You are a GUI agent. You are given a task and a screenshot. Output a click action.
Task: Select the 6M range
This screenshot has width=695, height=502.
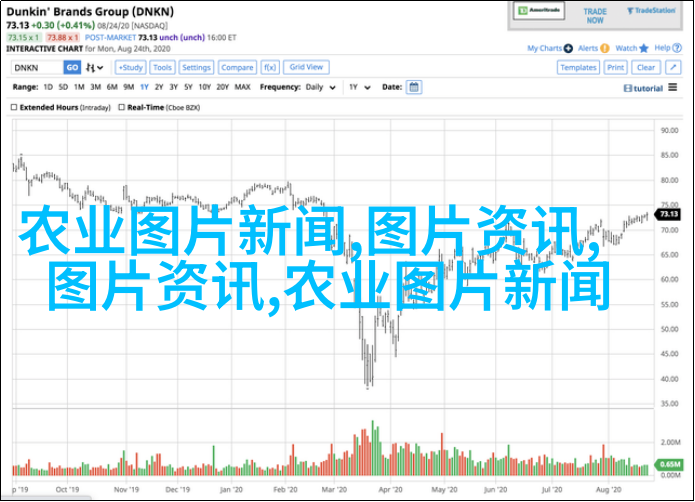[112, 87]
